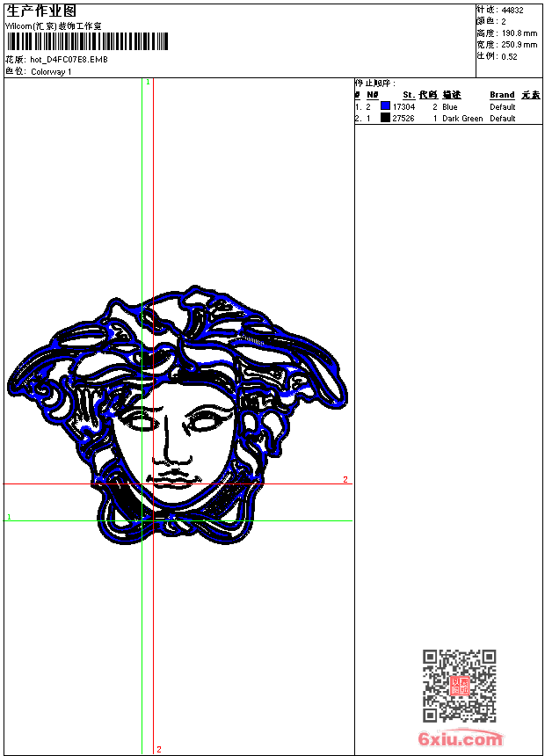
Task: Click the red marker 2 below vertical line
Action: point(159,749)
